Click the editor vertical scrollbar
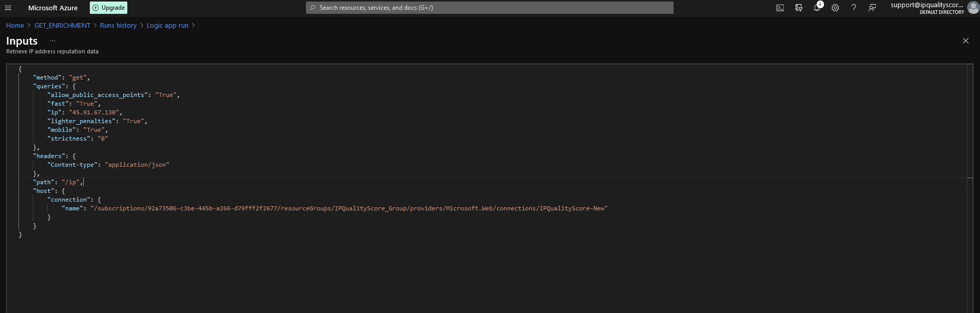 (970, 188)
